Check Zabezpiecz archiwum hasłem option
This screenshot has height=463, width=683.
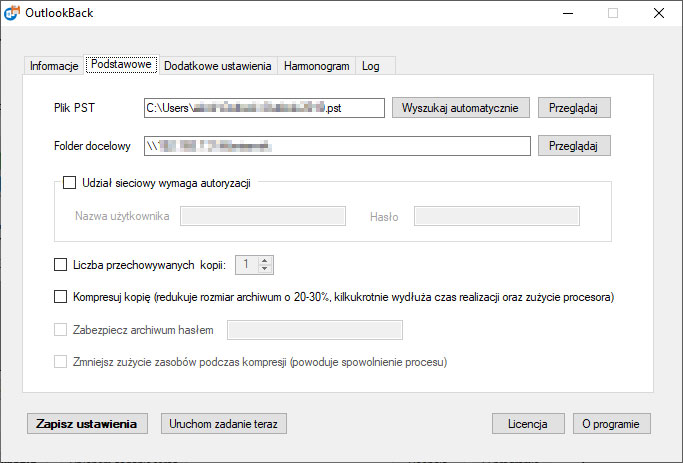[x=60, y=330]
